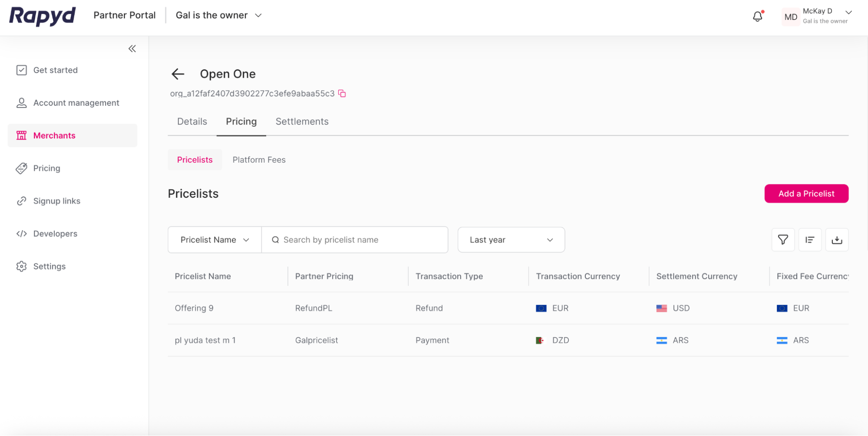Select the Offering 9 pricelist row
The image size is (868, 436).
(x=194, y=308)
